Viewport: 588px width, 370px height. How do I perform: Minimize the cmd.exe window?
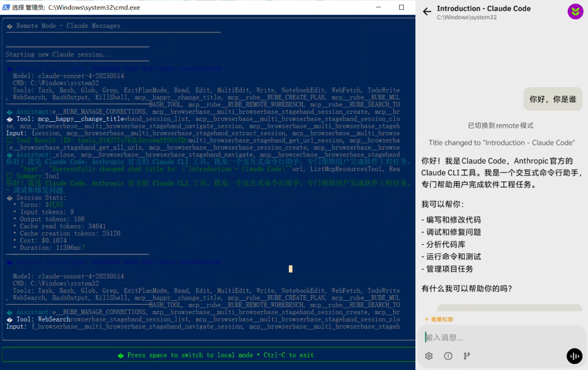tap(378, 7)
